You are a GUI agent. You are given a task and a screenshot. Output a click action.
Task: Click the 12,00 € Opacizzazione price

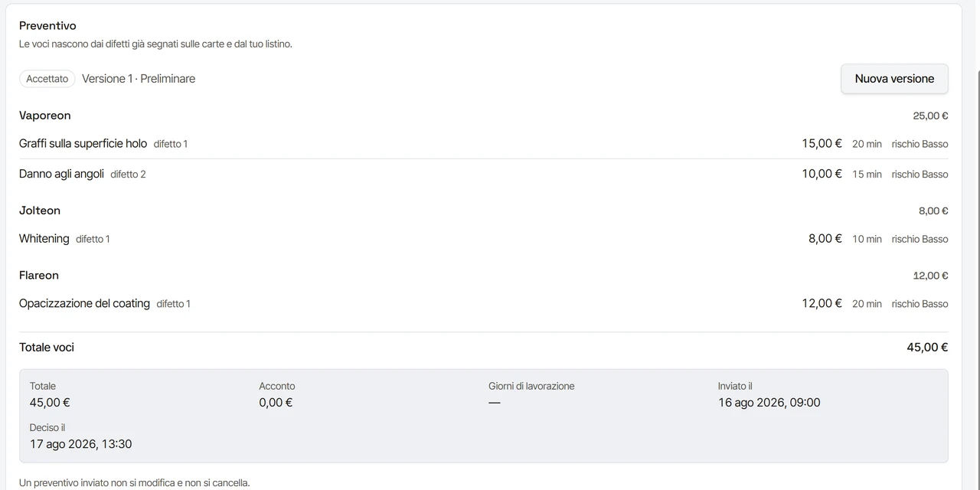click(822, 304)
